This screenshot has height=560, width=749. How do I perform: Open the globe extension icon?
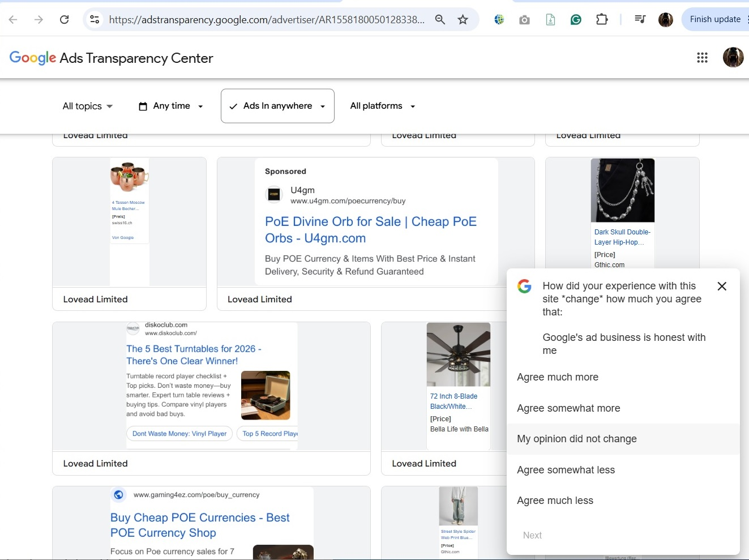coord(499,20)
